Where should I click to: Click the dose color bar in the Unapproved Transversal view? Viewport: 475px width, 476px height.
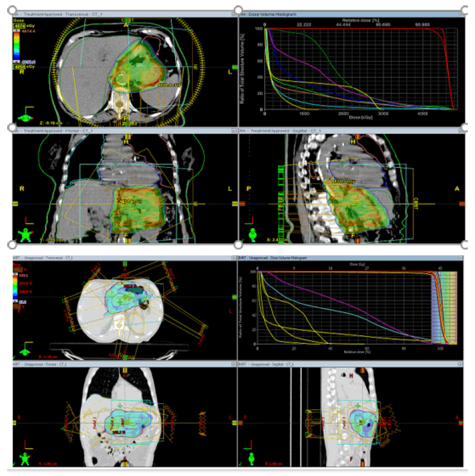(15, 287)
